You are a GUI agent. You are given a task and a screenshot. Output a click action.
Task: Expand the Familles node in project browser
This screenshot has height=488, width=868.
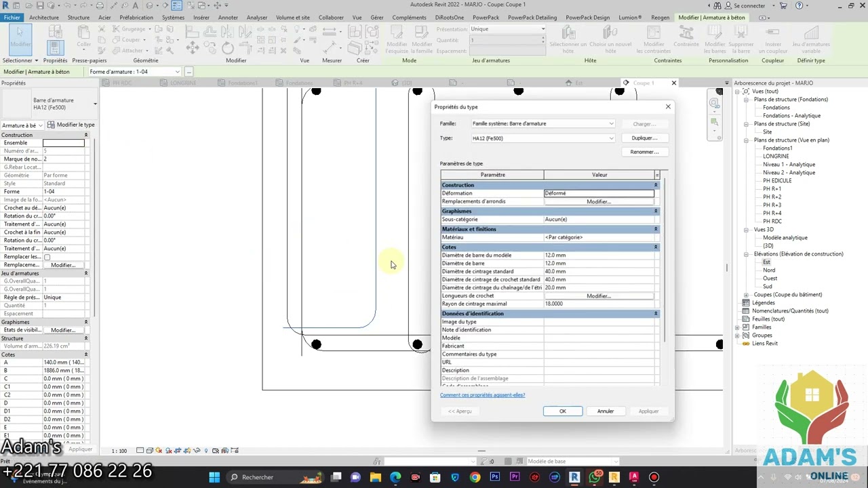(737, 327)
